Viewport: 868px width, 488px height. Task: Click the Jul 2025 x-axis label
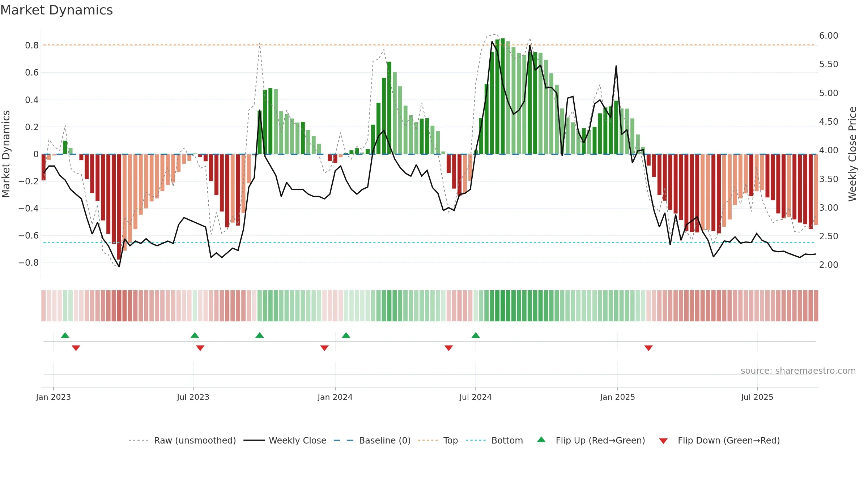point(757,397)
